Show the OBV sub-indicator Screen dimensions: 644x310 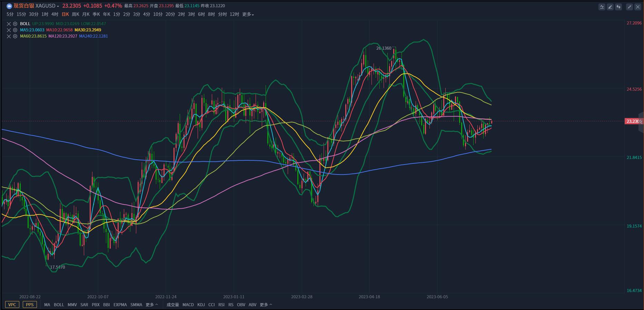click(x=241, y=305)
